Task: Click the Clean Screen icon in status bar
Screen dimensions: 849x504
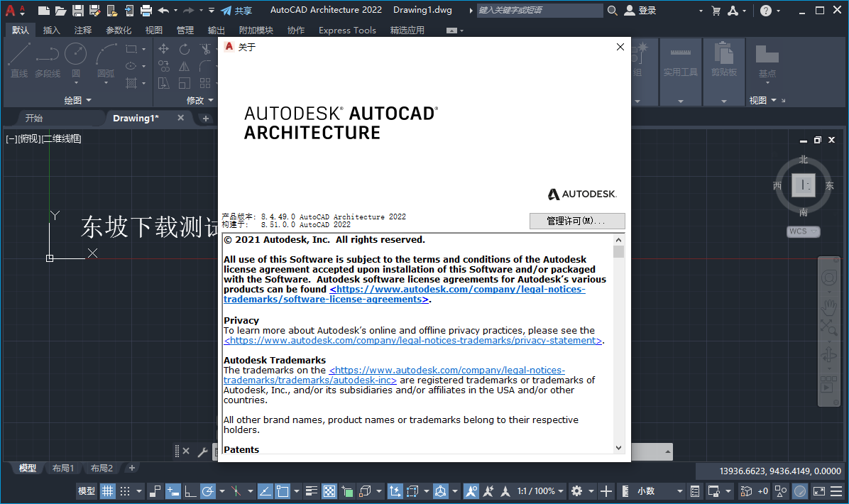Action: coord(818,491)
